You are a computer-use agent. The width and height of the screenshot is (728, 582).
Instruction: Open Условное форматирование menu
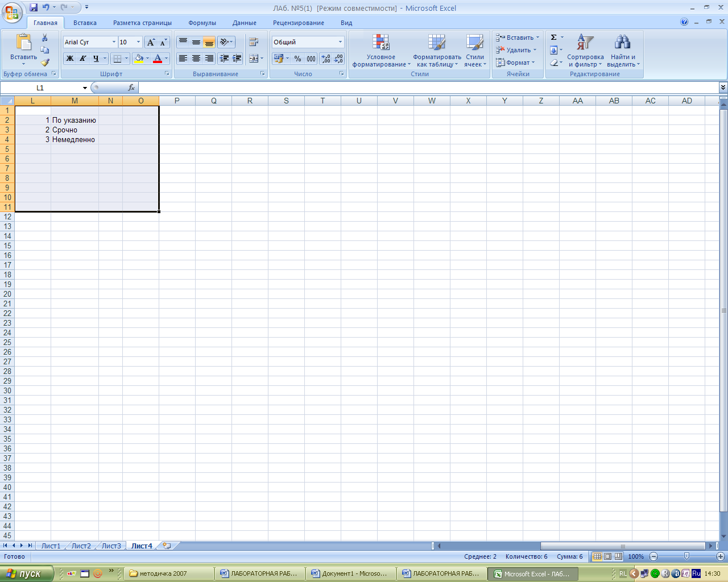tap(381, 50)
